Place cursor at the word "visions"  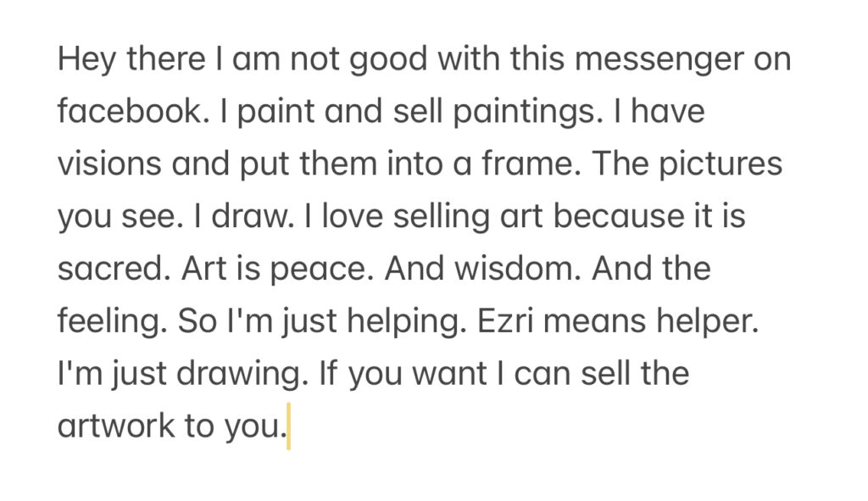tap(109, 164)
